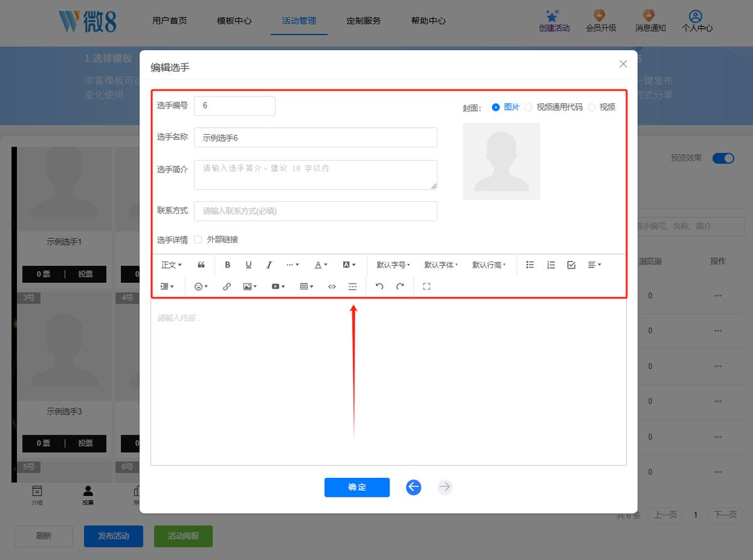Open the 定制服务 navigation item

click(x=363, y=21)
